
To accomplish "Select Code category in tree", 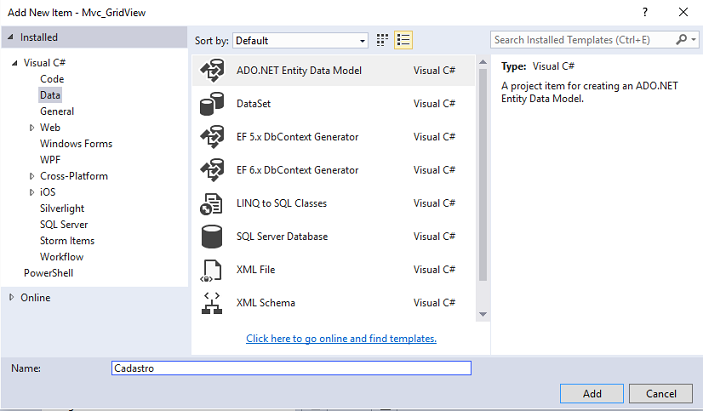I will tap(52, 79).
